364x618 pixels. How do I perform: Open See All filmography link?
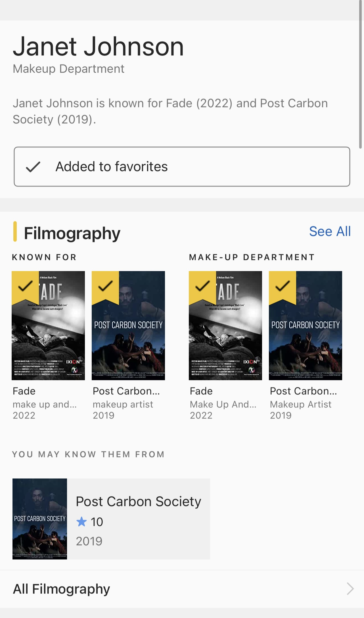(x=330, y=232)
